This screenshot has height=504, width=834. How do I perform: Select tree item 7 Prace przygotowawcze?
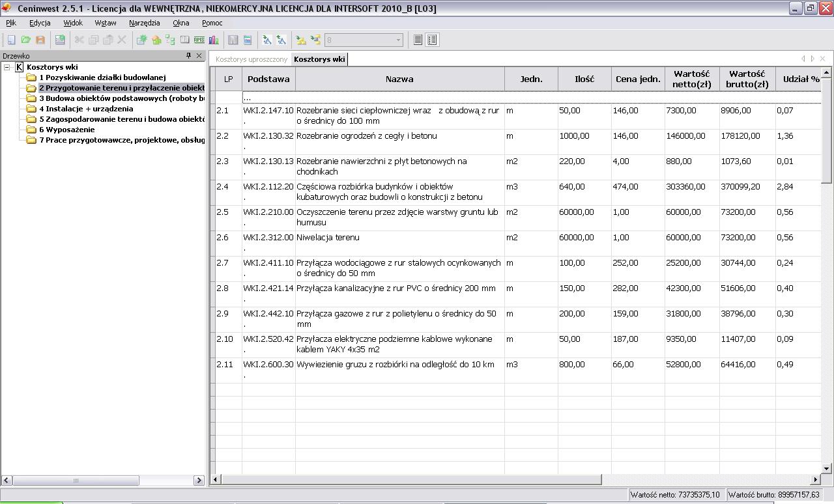click(x=121, y=140)
